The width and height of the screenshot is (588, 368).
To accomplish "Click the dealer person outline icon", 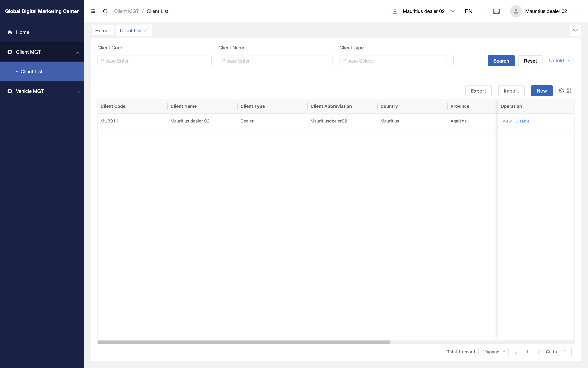I will click(x=395, y=11).
